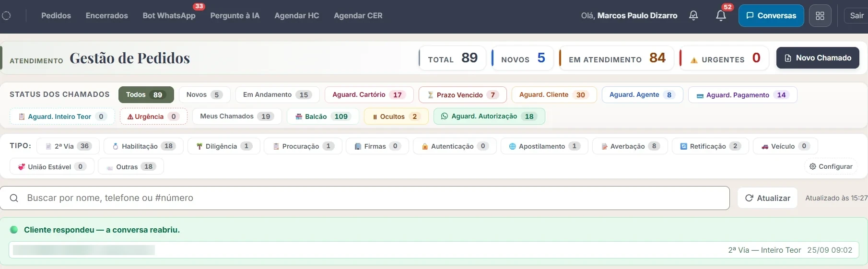Open Agendar HC
The image size is (868, 269).
tap(297, 15)
